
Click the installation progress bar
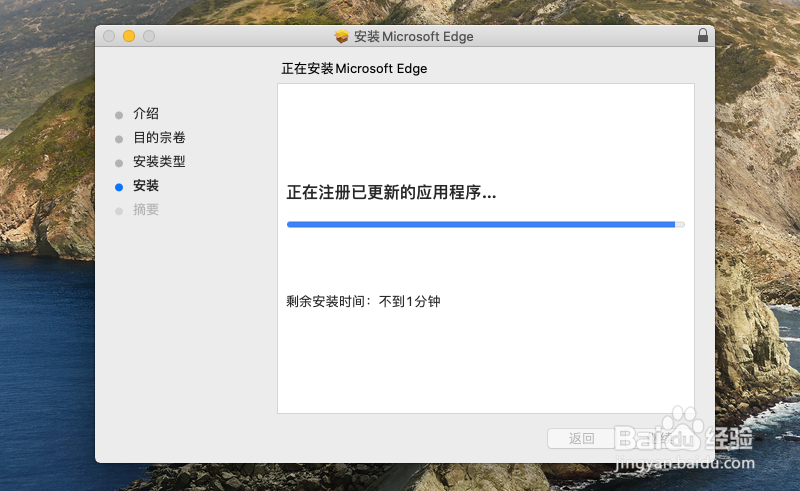(x=486, y=225)
